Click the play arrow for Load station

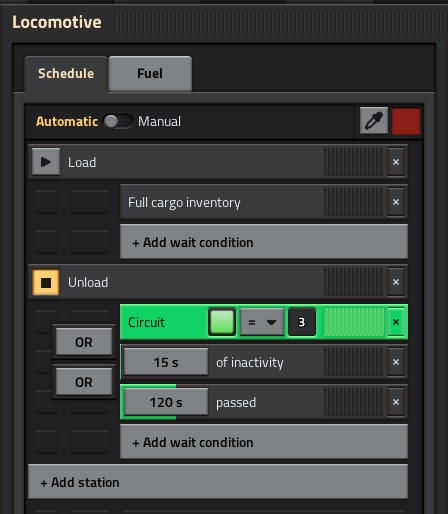(x=46, y=162)
